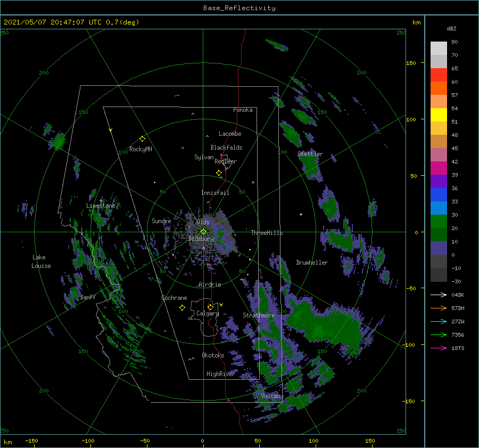Click the white plus marker north of Drumheller
The height and width of the screenshot is (448, 479).
pos(301,214)
